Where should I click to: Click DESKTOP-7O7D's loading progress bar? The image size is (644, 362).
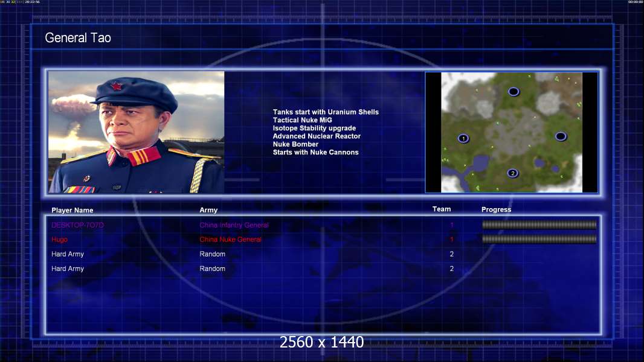point(539,225)
